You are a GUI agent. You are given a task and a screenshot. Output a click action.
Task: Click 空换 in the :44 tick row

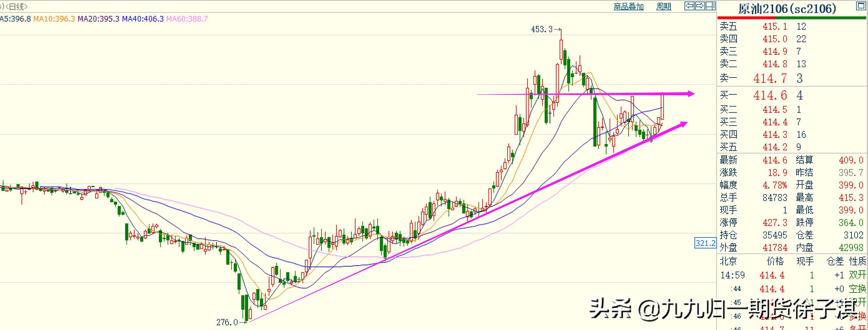[857, 288]
